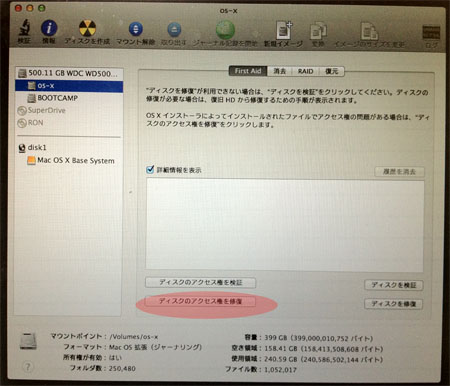Switch to the Restore (復元) tab
Viewport: 450px width, 386px height.
331,71
